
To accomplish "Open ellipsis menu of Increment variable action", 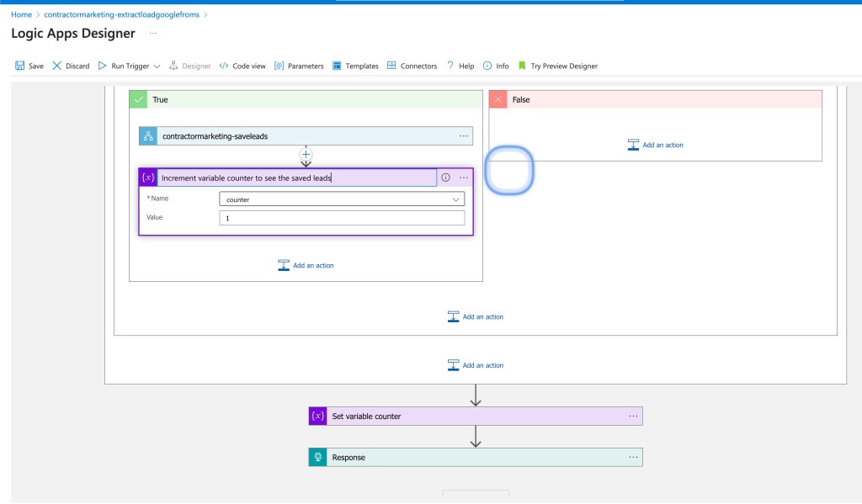I will coord(464,178).
